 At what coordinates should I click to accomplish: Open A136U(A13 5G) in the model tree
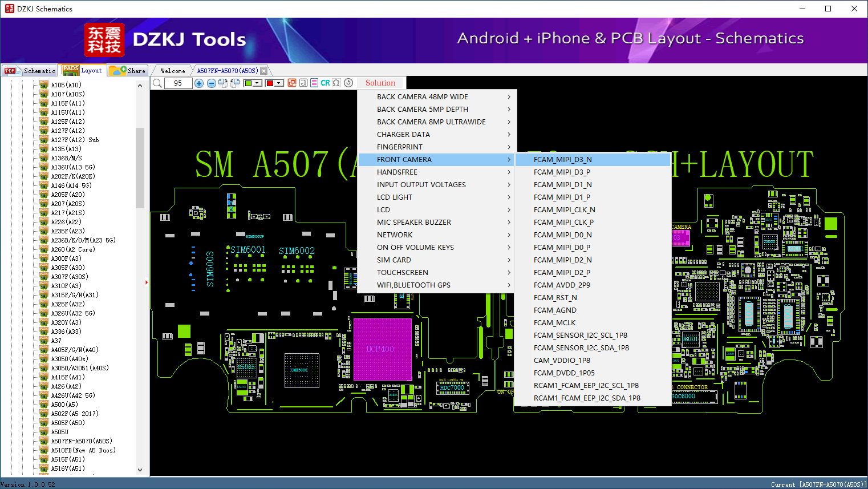(x=73, y=167)
